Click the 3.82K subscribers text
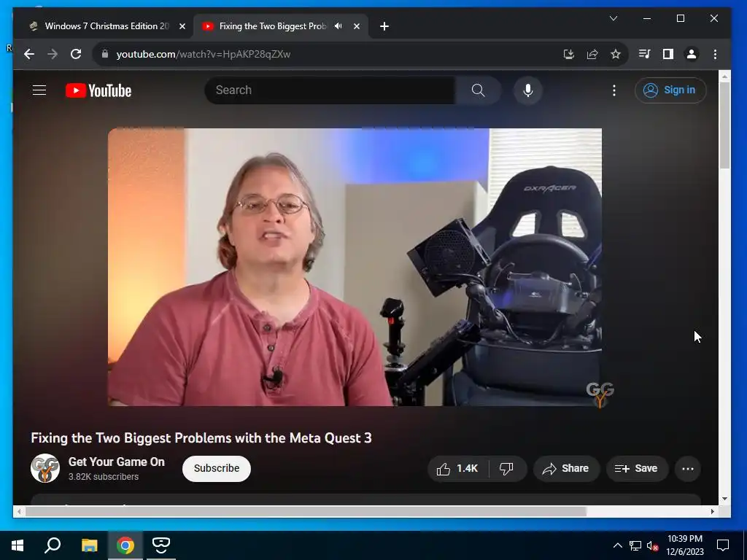The height and width of the screenshot is (560, 747). (x=104, y=477)
